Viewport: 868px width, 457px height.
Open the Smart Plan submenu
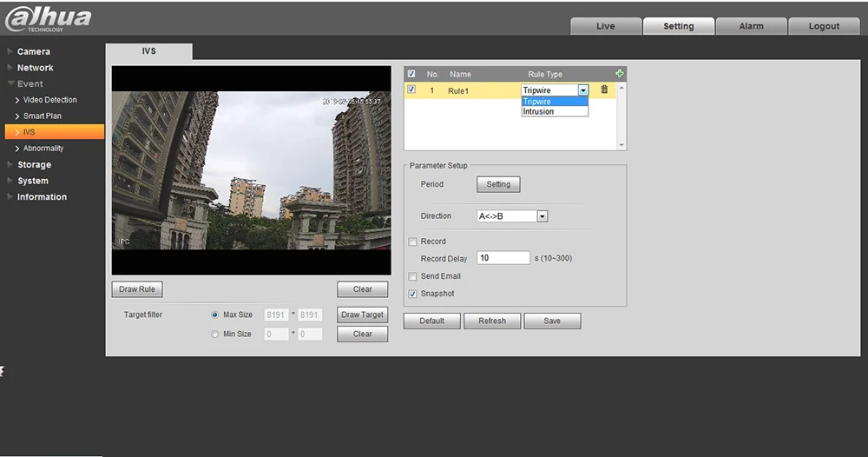coord(42,116)
